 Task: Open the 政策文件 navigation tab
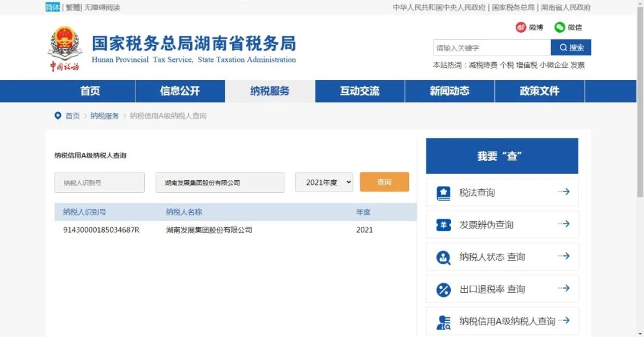click(539, 91)
